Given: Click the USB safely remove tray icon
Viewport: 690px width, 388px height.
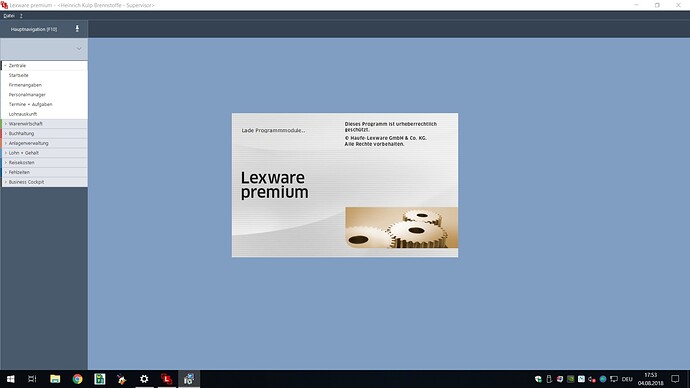Looking at the screenshot, I should click(x=549, y=379).
